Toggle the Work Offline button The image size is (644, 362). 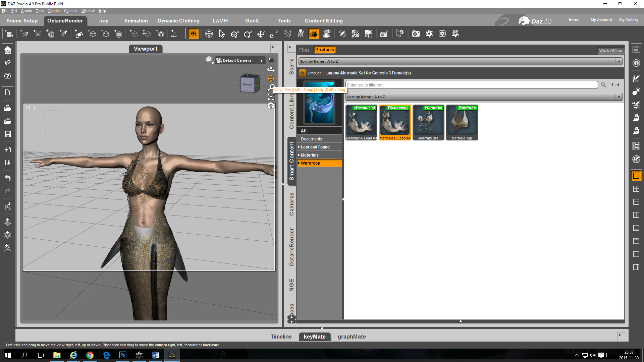point(610,51)
